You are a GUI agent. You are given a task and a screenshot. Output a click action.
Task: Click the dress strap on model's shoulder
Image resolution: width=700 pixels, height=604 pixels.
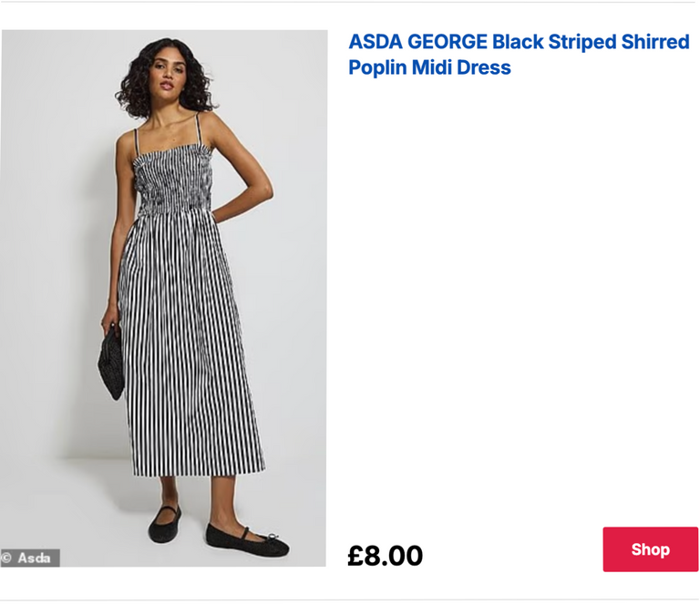pos(137,143)
